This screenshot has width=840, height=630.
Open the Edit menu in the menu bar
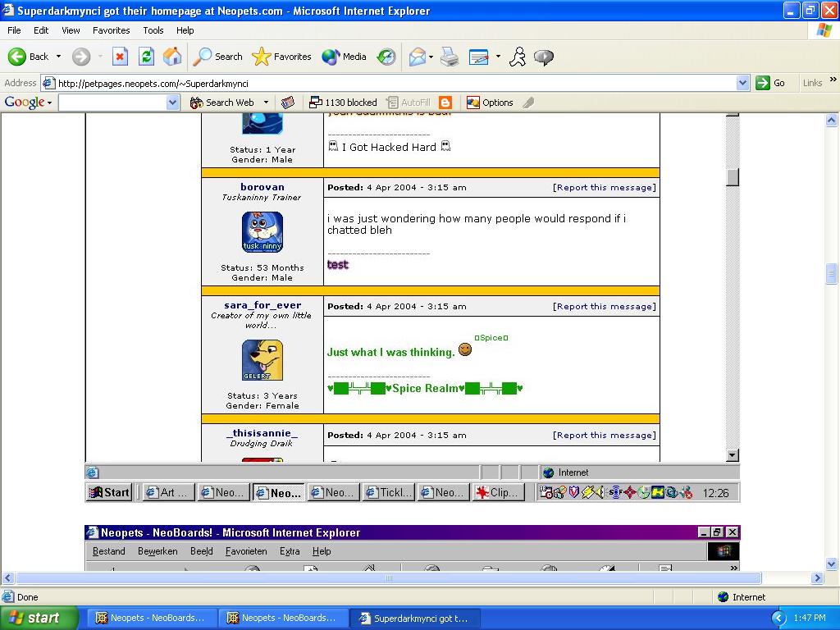(x=41, y=30)
